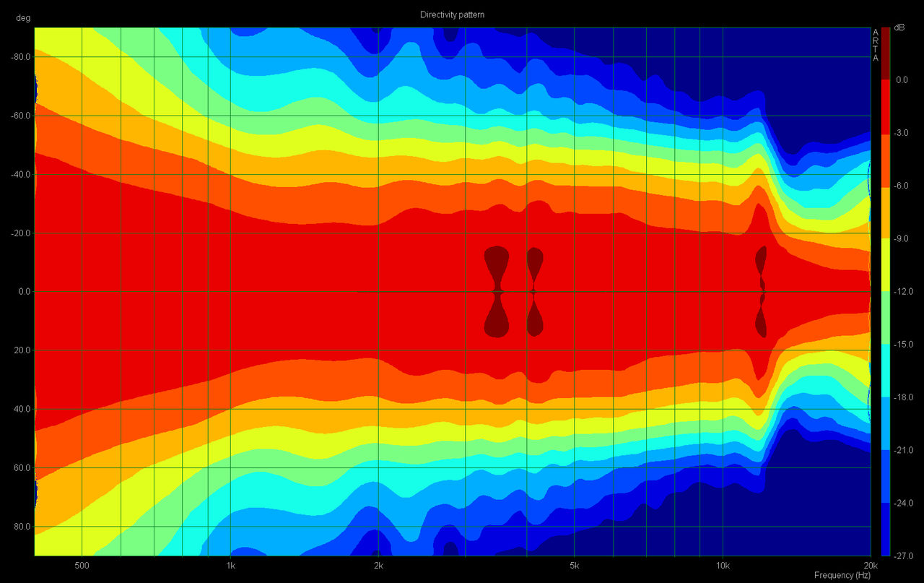Select the 0.0 tick on the degree axis
This screenshot has width=924, height=583.
[x=22, y=292]
